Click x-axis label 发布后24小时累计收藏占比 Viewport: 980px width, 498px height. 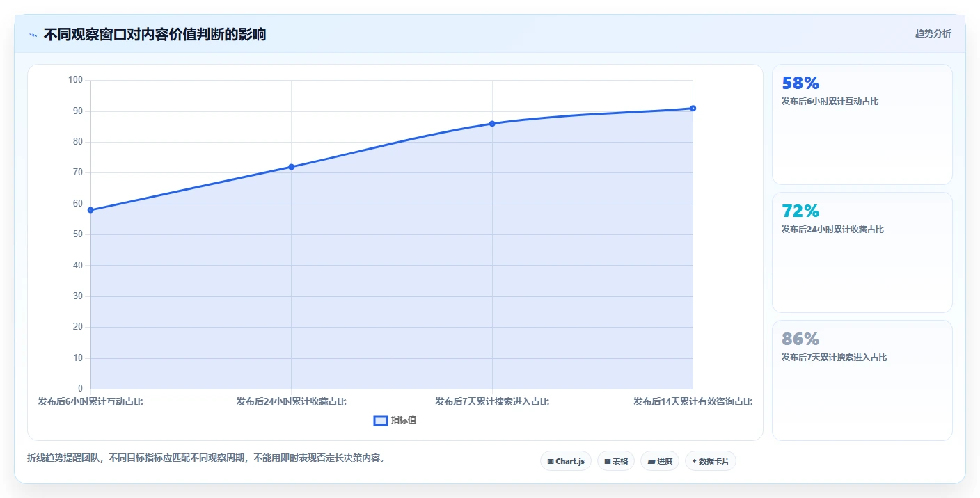tap(291, 401)
